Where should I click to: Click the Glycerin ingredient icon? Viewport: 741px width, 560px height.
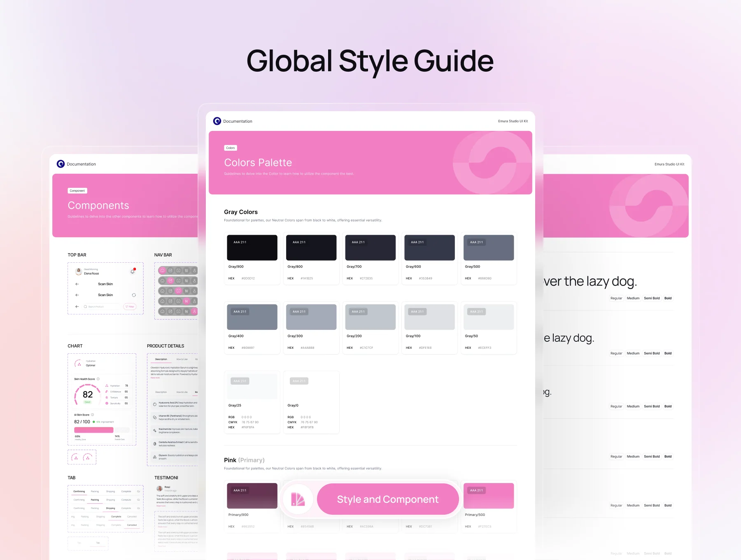(x=155, y=457)
